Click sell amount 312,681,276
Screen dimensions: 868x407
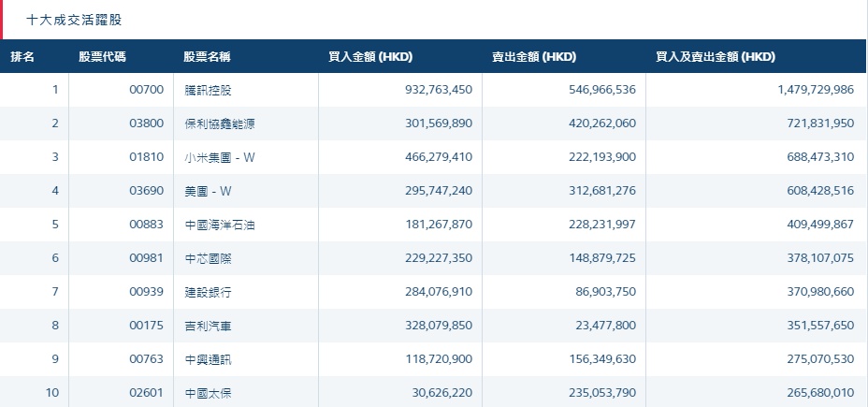coord(602,191)
